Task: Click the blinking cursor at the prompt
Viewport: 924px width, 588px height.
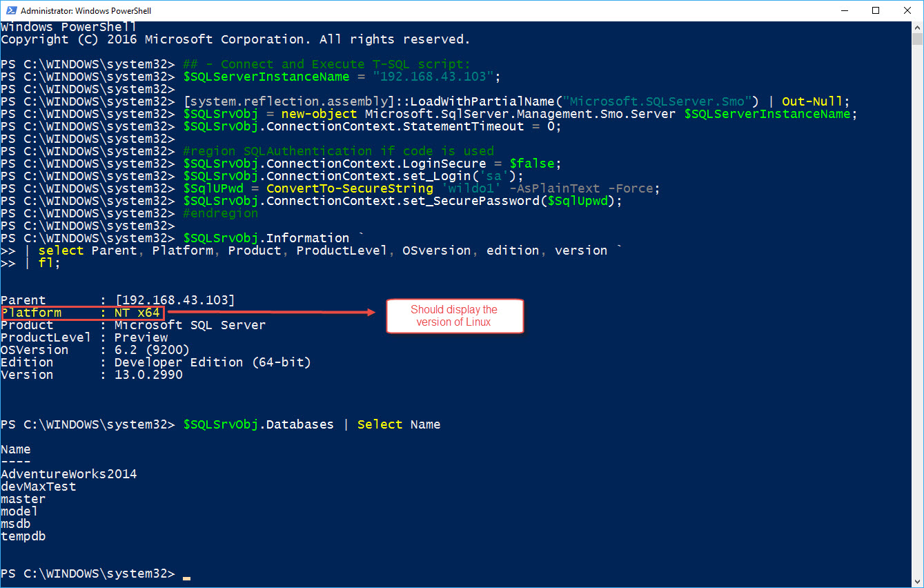Action: [x=186, y=578]
